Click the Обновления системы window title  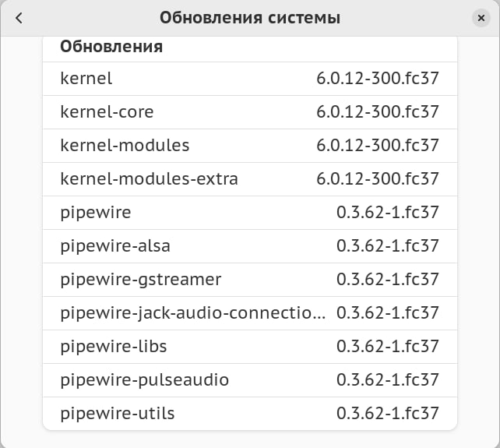pyautogui.click(x=249, y=18)
